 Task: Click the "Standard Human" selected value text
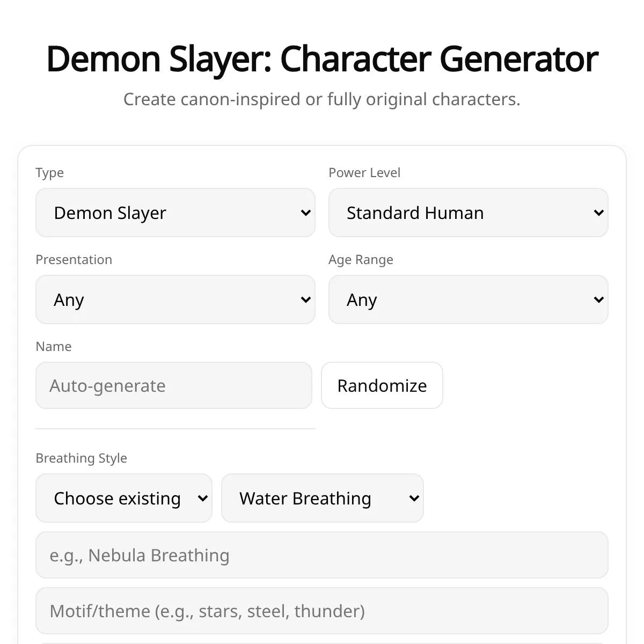coord(415,213)
